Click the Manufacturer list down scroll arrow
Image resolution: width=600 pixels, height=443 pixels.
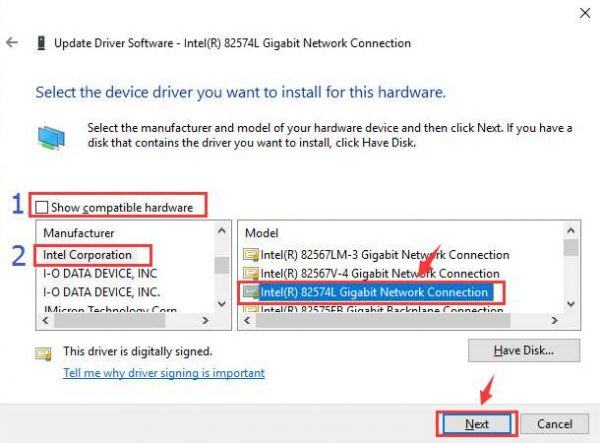222,304
